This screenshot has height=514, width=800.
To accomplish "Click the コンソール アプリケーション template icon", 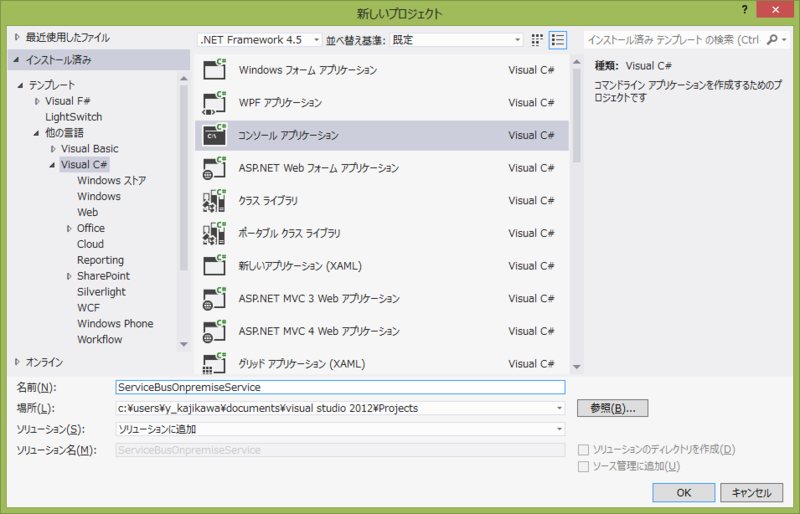I will pyautogui.click(x=214, y=135).
